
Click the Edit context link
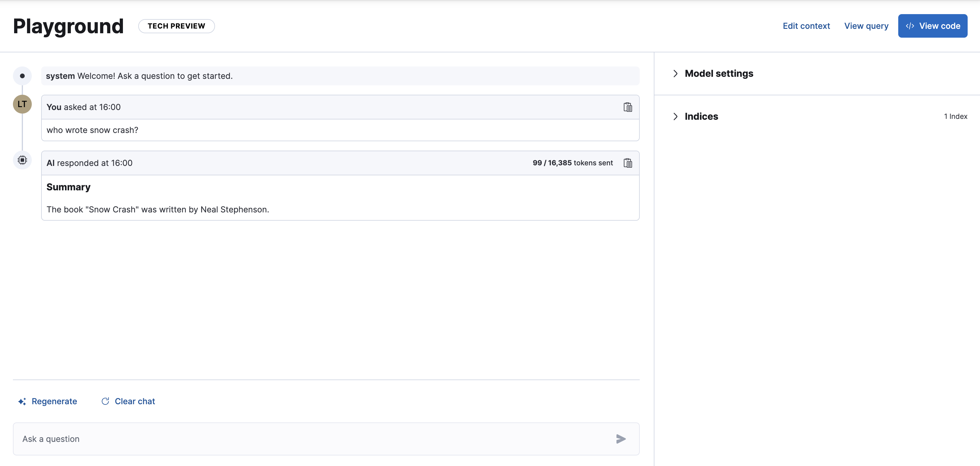[x=806, y=26]
